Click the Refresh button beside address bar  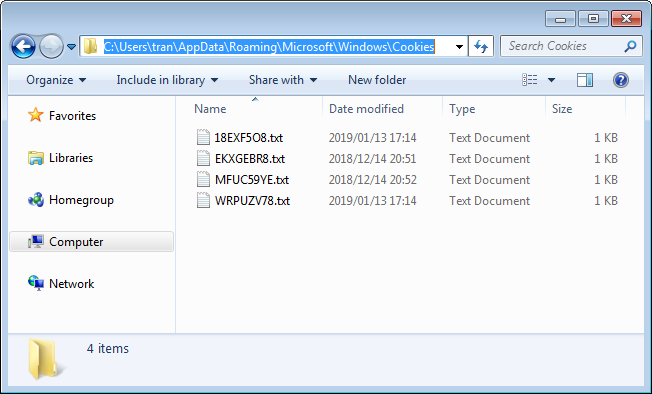(x=481, y=46)
